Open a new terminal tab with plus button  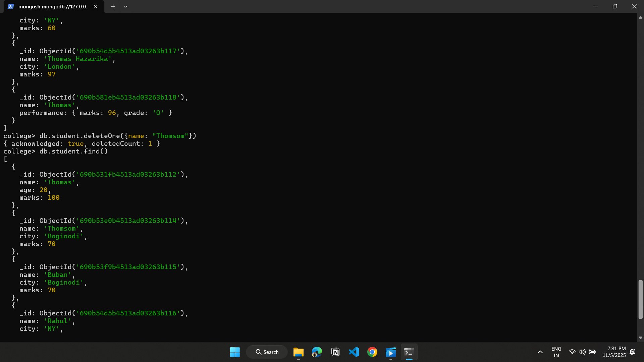(113, 6)
